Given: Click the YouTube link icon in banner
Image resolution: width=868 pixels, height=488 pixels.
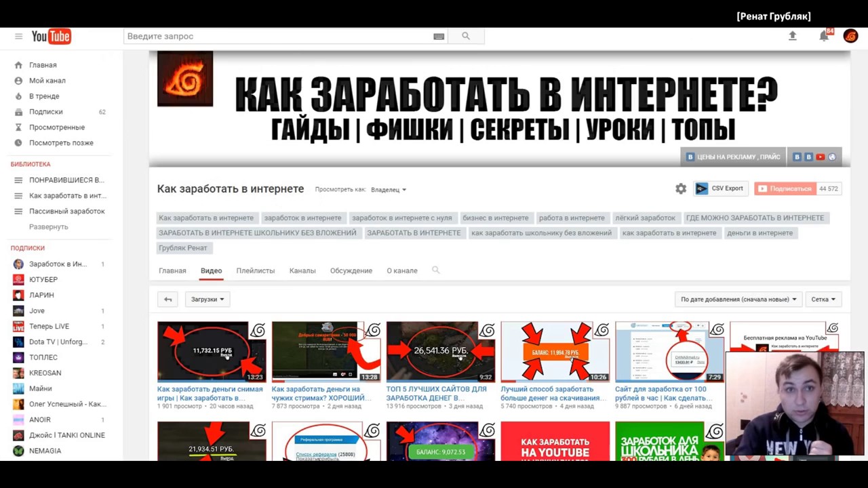Looking at the screenshot, I should click(x=820, y=157).
